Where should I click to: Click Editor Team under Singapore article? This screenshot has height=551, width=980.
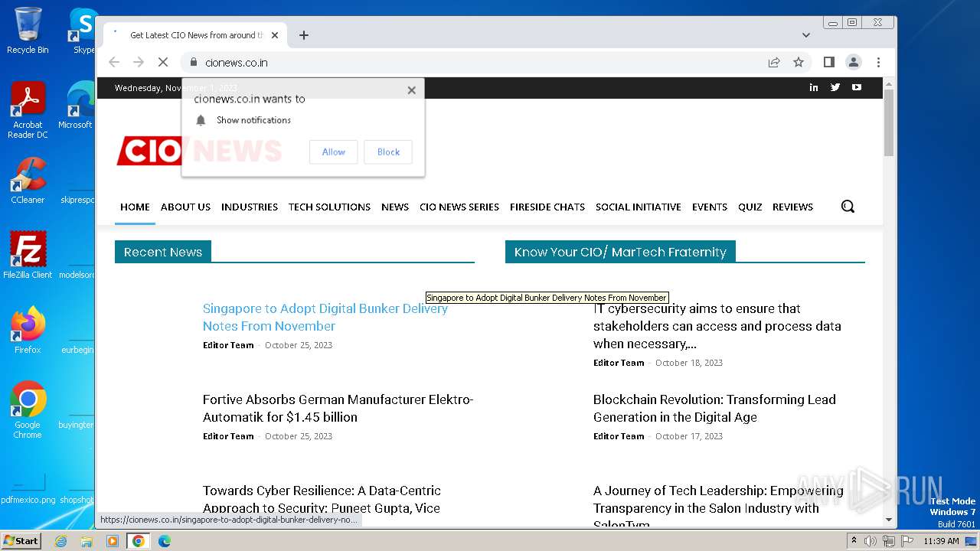point(228,345)
